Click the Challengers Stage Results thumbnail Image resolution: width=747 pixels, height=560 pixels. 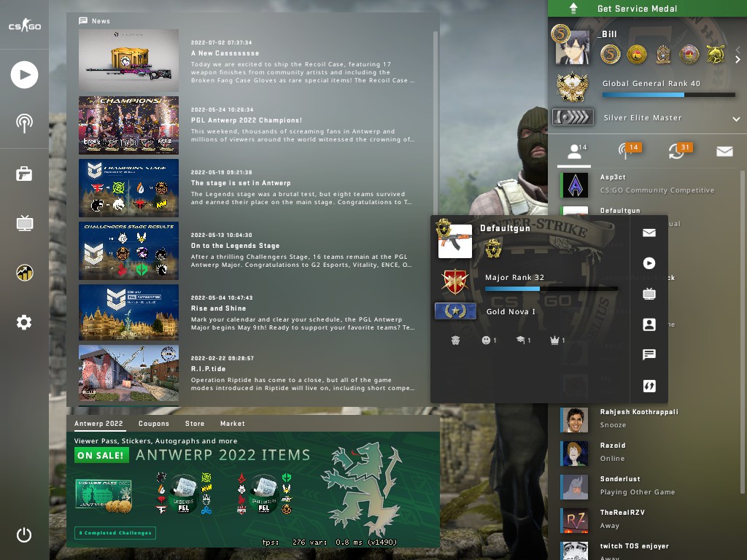coord(128,251)
